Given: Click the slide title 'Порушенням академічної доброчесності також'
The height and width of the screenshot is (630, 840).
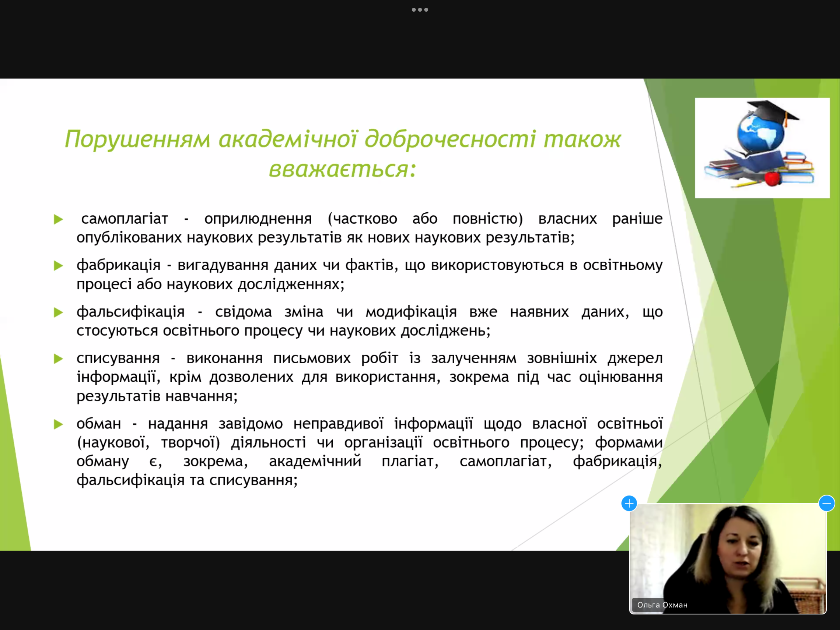Looking at the screenshot, I should click(342, 139).
